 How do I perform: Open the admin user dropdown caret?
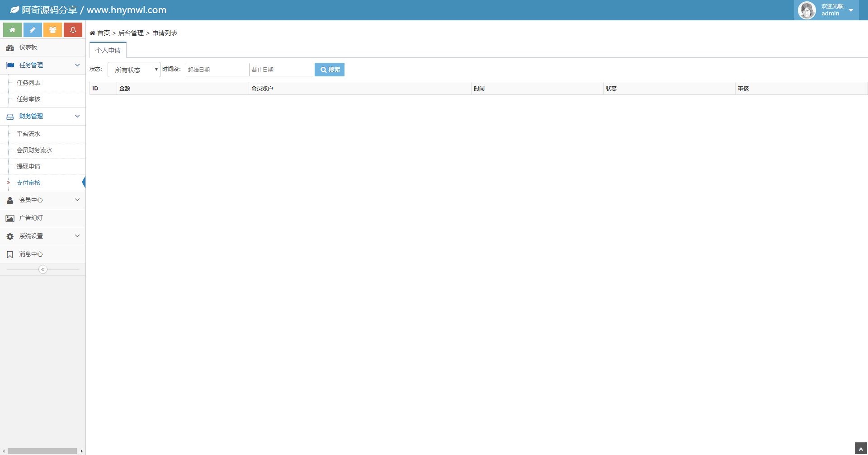point(851,10)
